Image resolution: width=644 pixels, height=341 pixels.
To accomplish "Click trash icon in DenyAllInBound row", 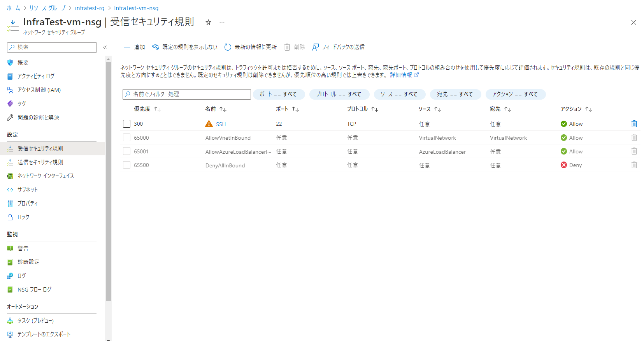I will coord(634,165).
